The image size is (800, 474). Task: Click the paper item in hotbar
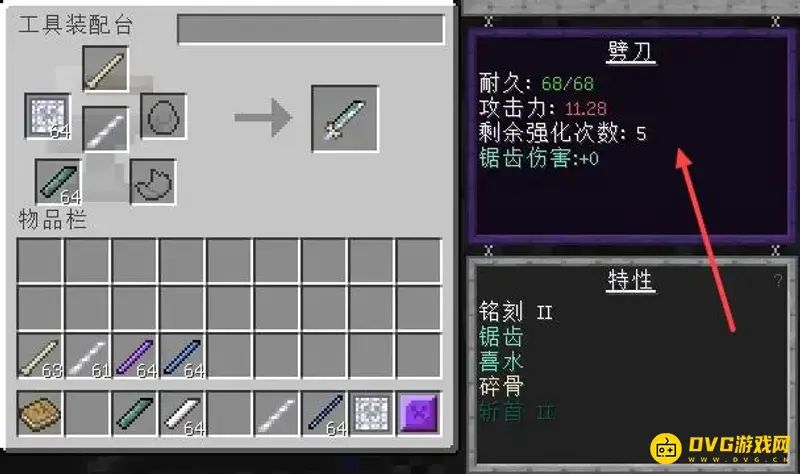(371, 414)
